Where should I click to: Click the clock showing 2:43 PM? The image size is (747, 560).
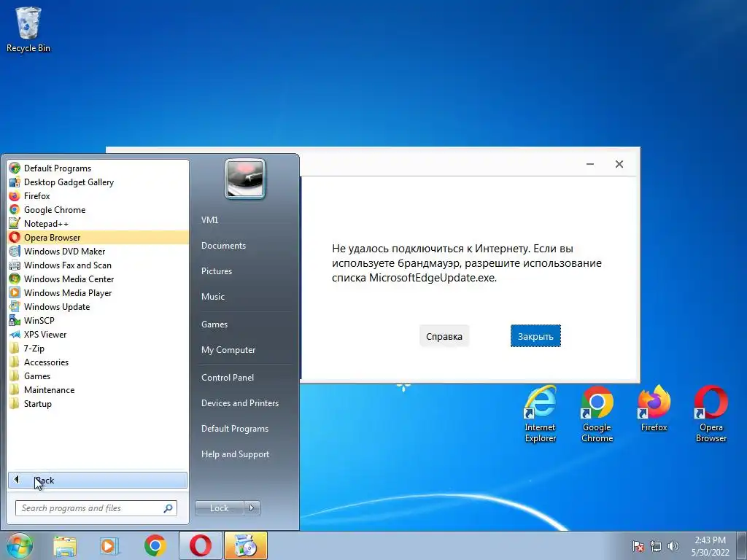click(x=710, y=546)
